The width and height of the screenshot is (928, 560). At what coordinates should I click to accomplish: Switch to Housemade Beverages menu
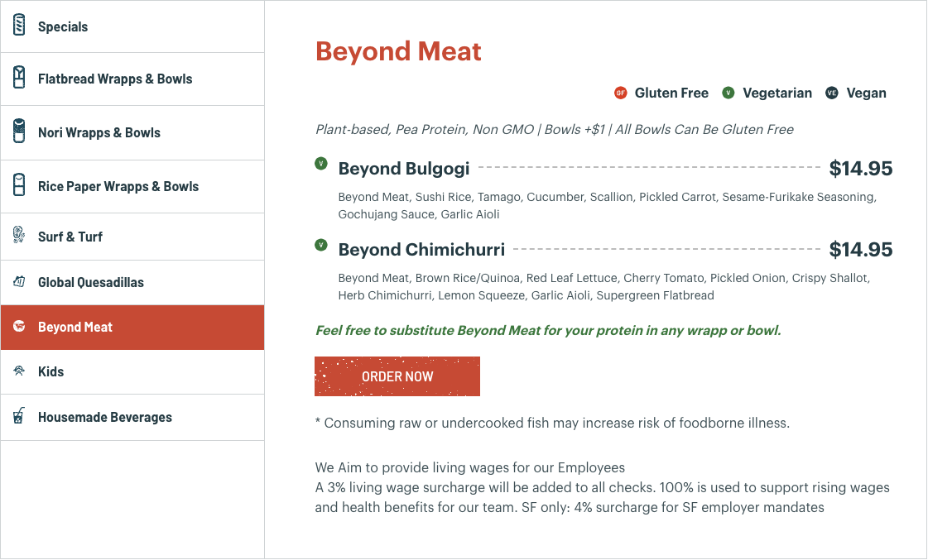[105, 417]
